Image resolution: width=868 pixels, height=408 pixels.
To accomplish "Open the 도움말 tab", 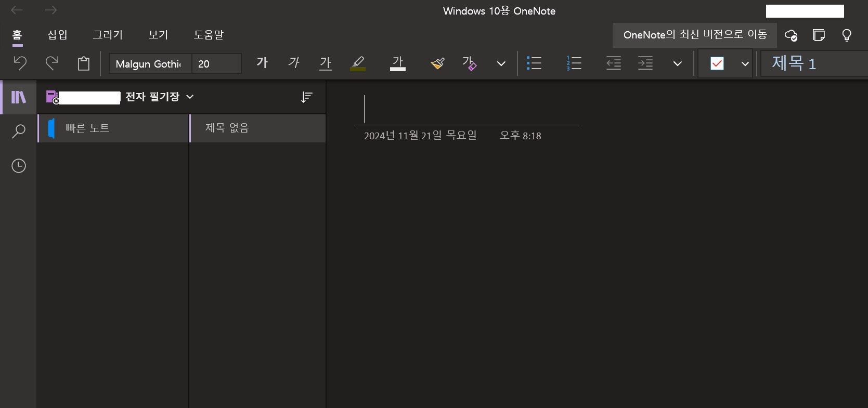I will 209,35.
